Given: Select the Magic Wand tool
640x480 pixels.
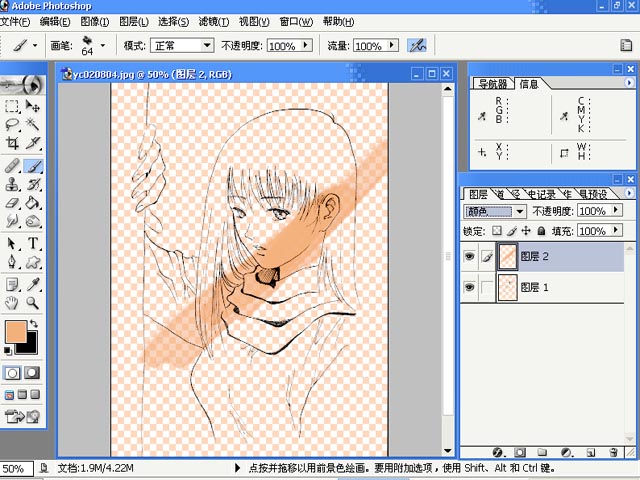Looking at the screenshot, I should pos(33,124).
